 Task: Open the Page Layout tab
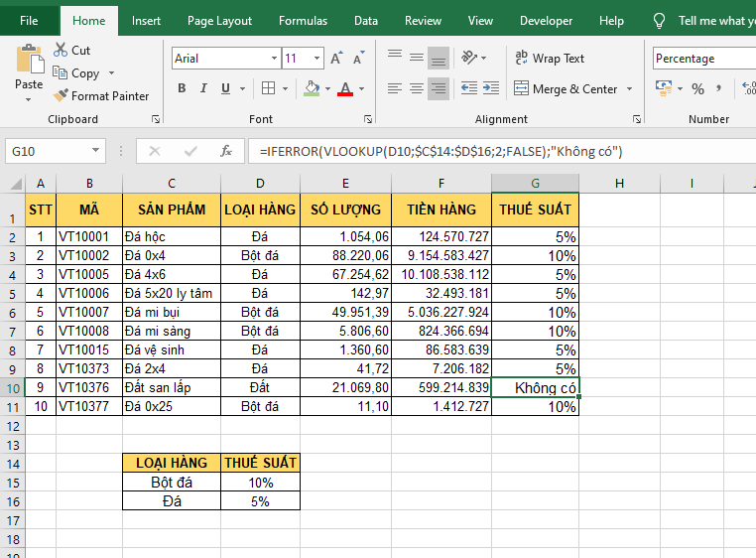219,21
